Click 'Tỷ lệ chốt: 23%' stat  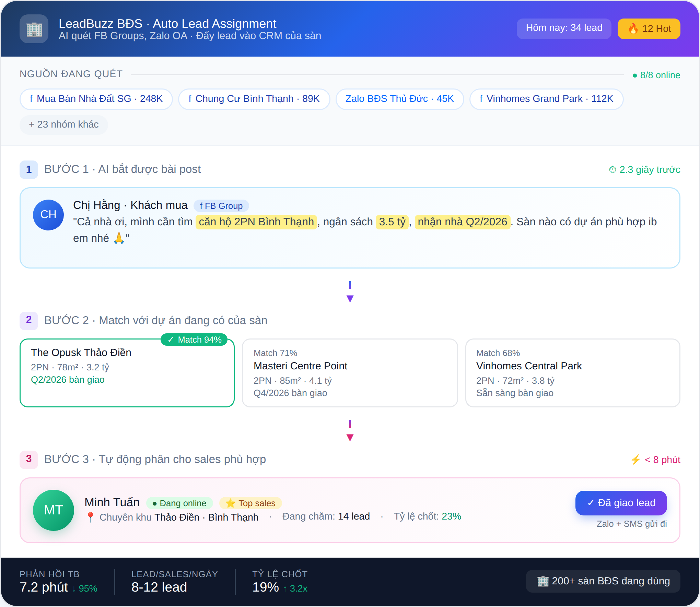tap(427, 516)
